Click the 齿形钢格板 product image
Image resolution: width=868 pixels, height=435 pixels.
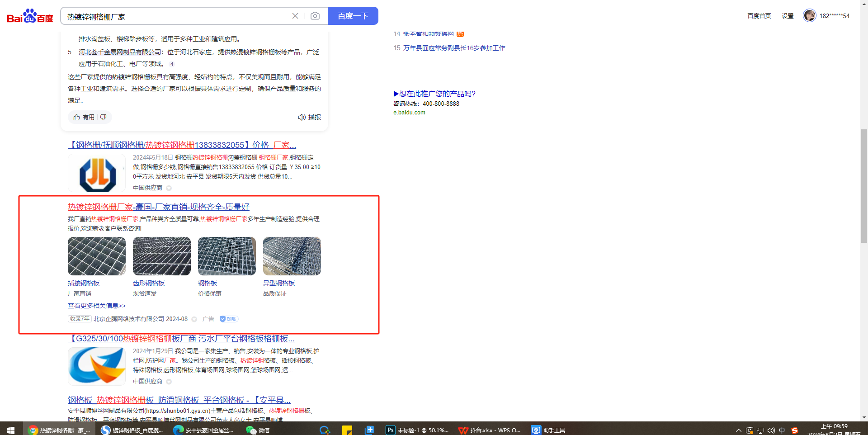coord(162,256)
